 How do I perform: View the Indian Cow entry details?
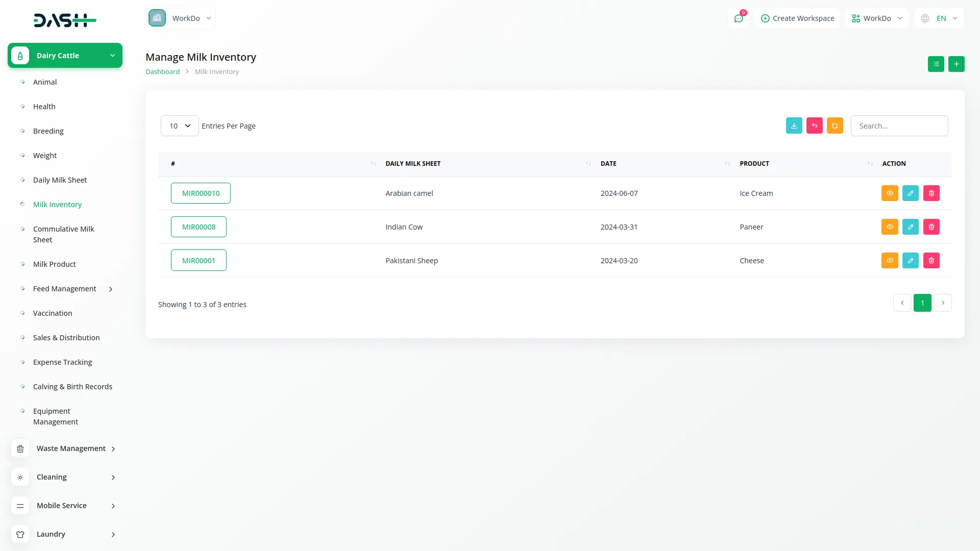pos(889,227)
